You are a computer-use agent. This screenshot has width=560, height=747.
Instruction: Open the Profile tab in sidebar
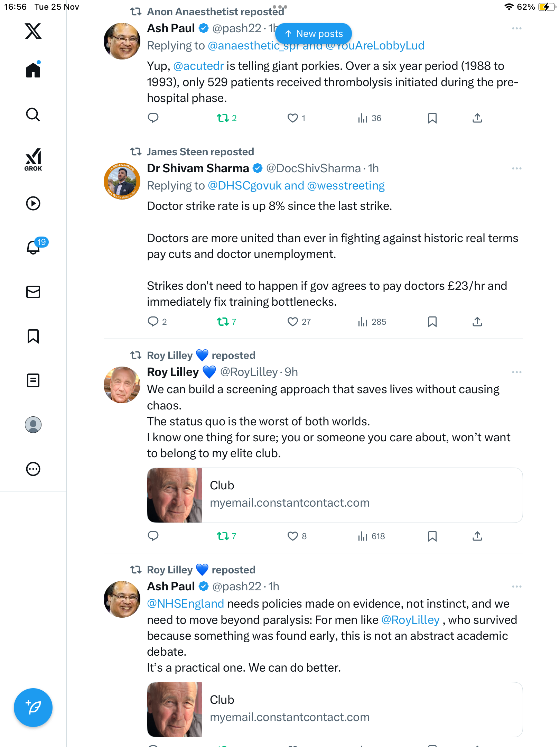pyautogui.click(x=33, y=425)
